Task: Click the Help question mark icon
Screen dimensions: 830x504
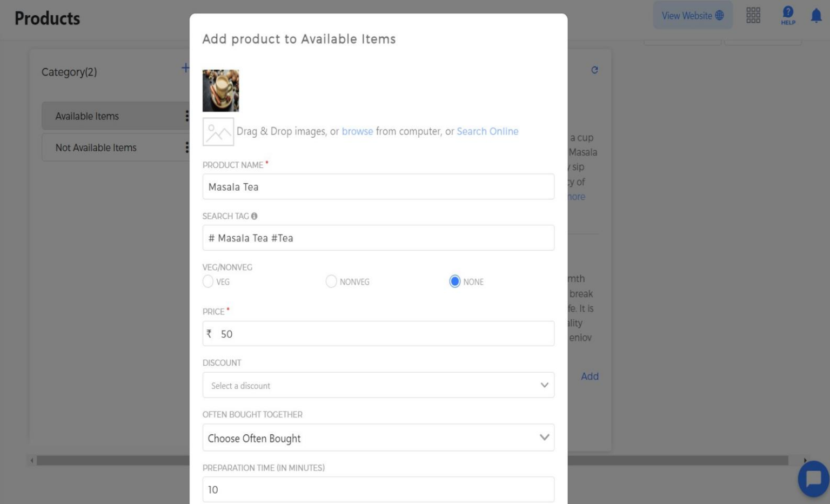Action: [x=788, y=15]
